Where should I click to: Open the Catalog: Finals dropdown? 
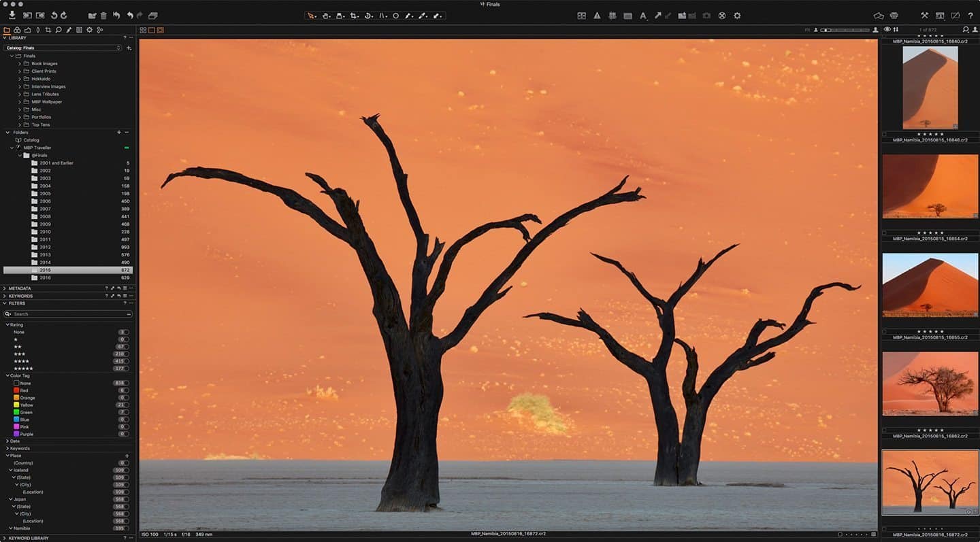(x=63, y=48)
